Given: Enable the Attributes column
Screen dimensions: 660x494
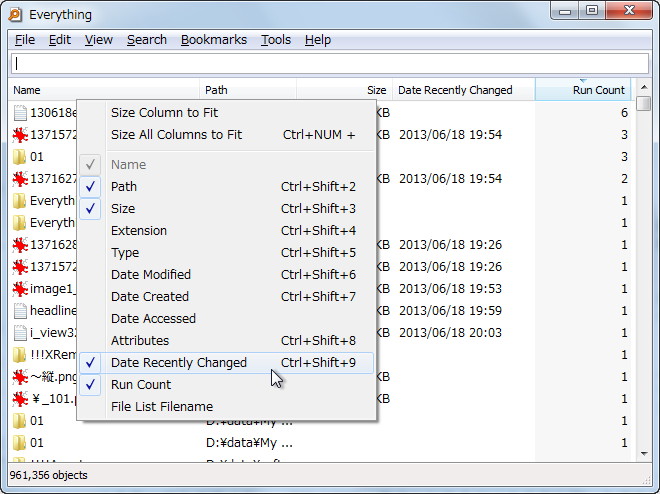Looking at the screenshot, I should point(226,340).
